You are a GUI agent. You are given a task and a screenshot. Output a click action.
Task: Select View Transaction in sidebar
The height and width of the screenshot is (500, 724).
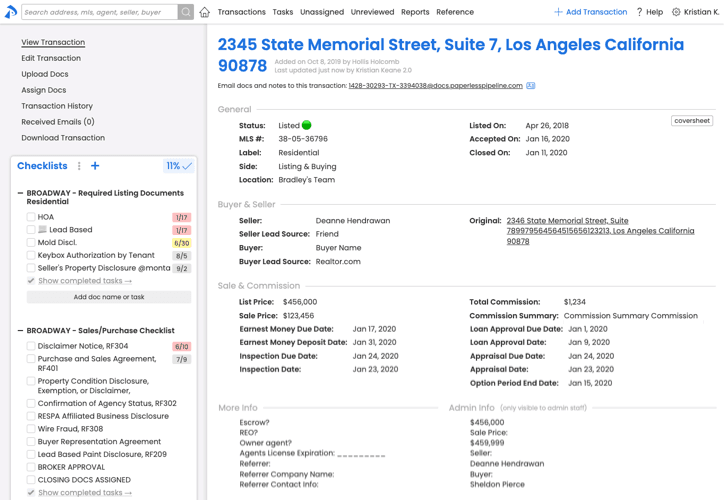53,42
